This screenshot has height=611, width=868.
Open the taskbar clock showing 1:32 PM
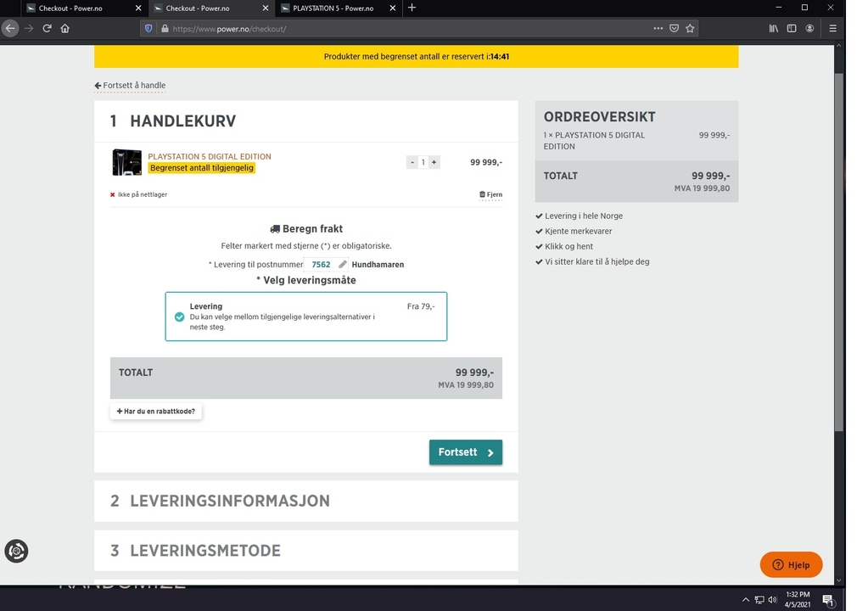pyautogui.click(x=798, y=599)
